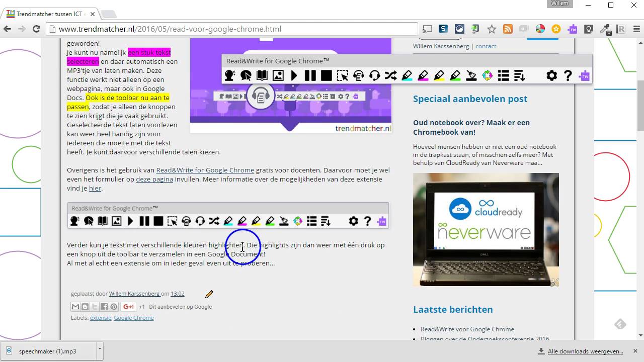Open the Chrome hamburger menu
This screenshot has width=644, height=362.
(x=636, y=29)
